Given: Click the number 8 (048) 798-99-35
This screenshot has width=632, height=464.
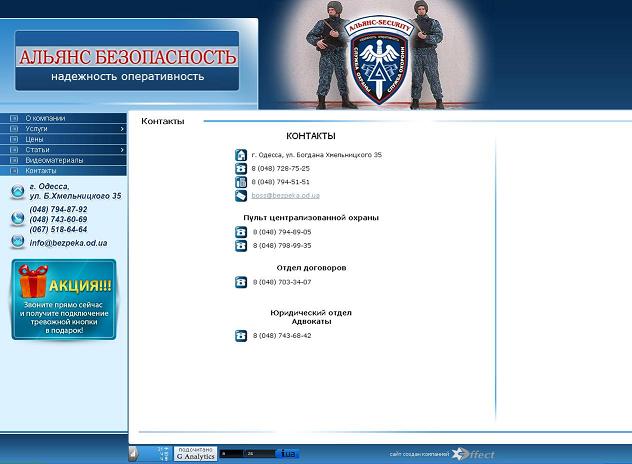Looking at the screenshot, I should (x=282, y=246).
